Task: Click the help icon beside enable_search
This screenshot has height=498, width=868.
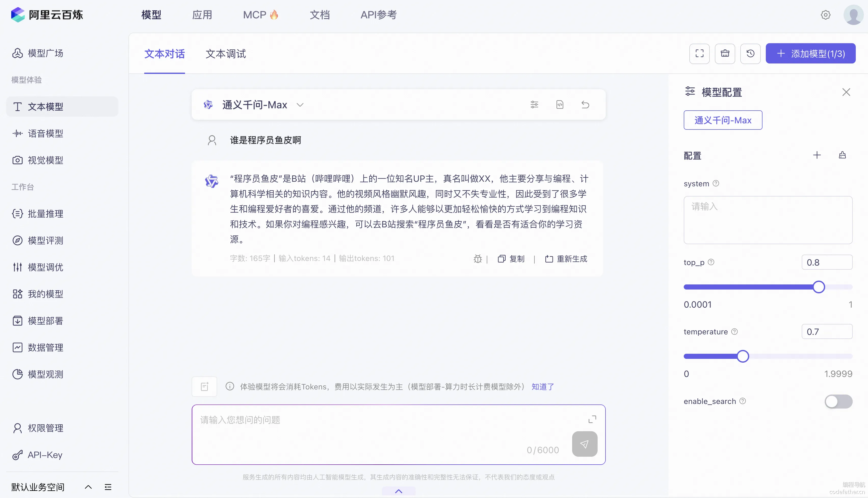Action: click(742, 401)
